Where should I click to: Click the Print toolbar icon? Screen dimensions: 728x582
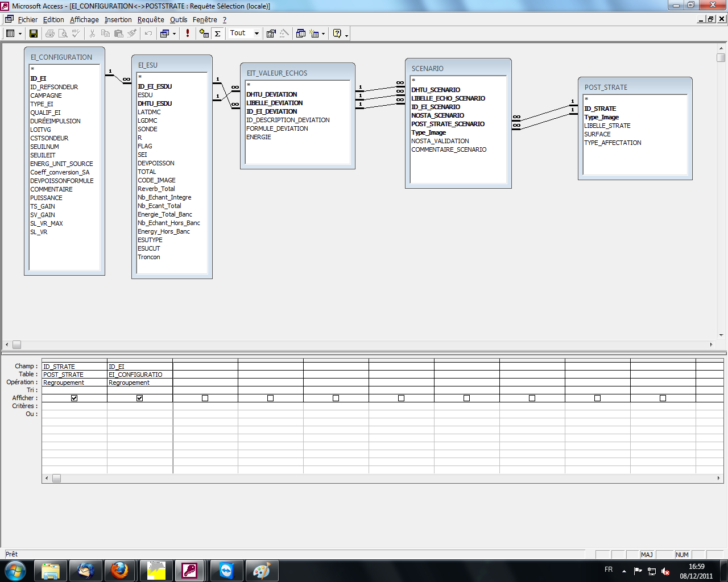pos(50,34)
